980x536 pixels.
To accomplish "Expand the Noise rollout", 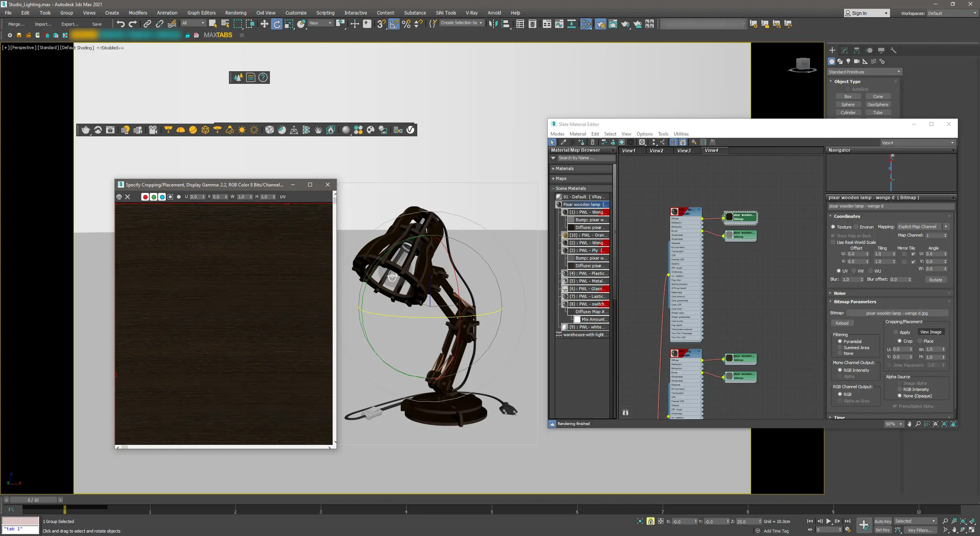I will coord(840,293).
